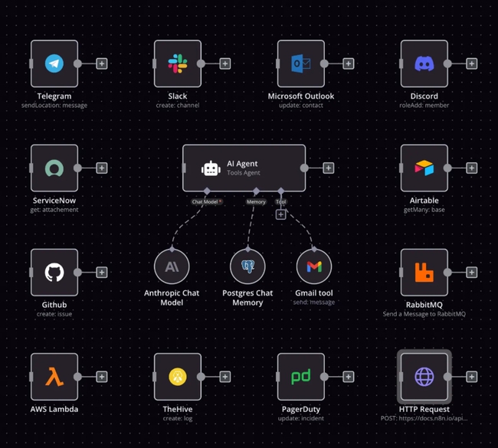
Task: Add a node after PagerDuty
Action: tap(349, 377)
